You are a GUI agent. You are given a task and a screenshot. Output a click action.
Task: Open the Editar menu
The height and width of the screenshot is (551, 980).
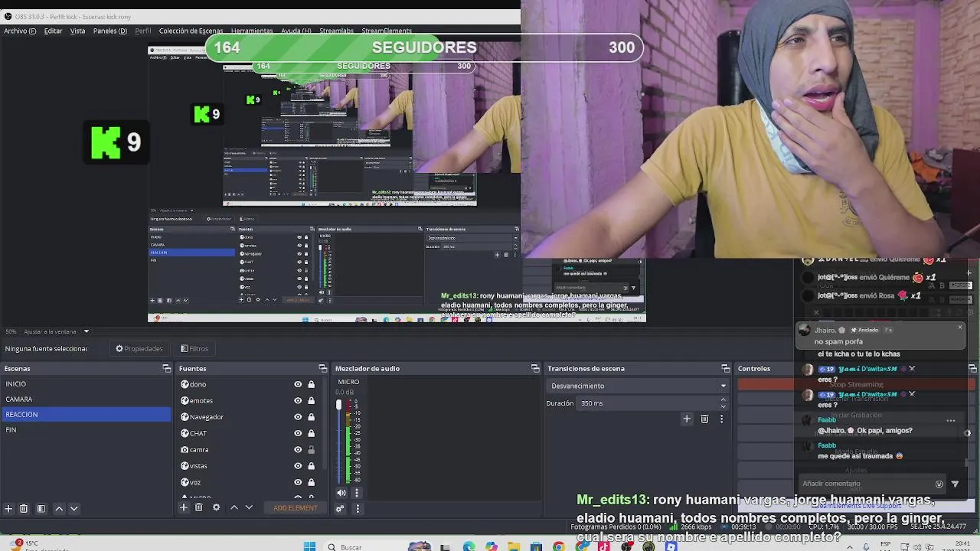53,31
